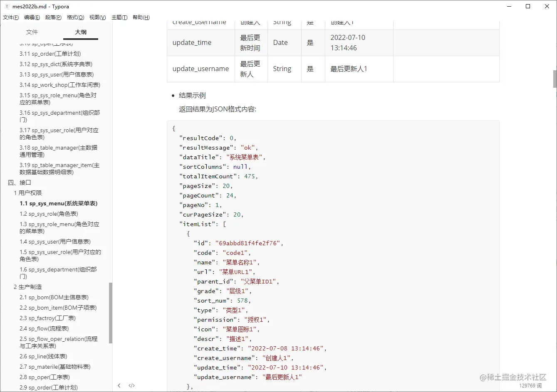This screenshot has width=557, height=392.
Task: Open the 格式(O) menu
Action: (75, 17)
